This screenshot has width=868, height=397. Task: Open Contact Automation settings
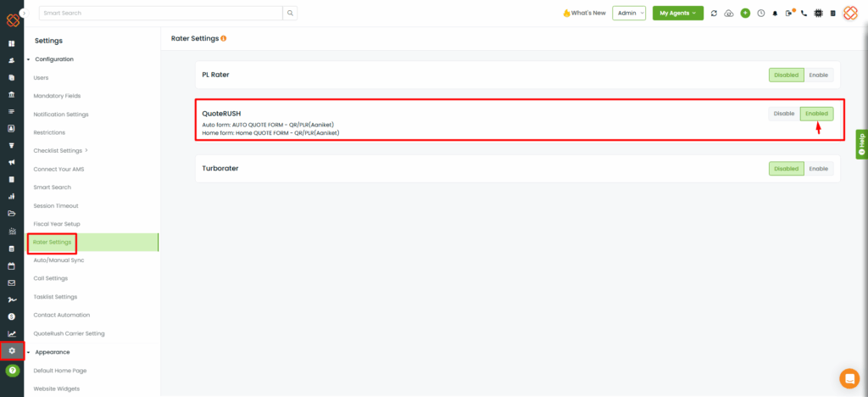pos(61,315)
